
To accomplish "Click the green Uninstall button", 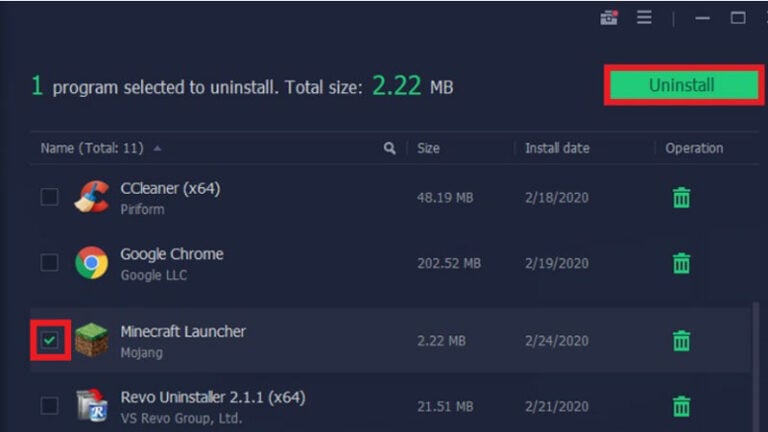I will point(681,85).
